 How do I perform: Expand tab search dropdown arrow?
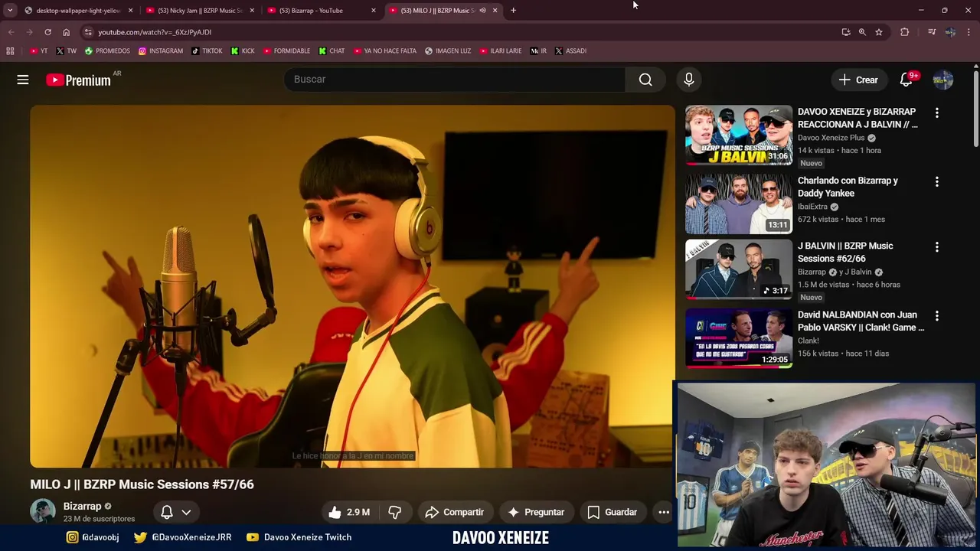coord(10,11)
